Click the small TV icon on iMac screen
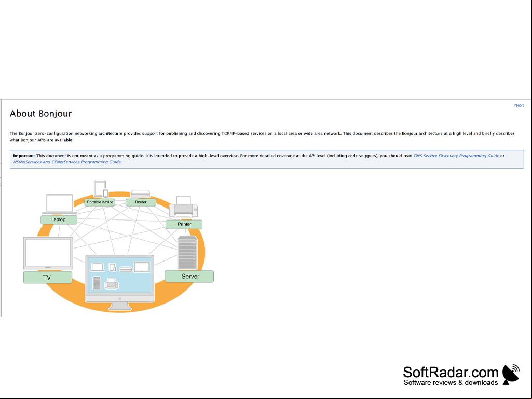The width and height of the screenshot is (532, 399). pos(142,267)
